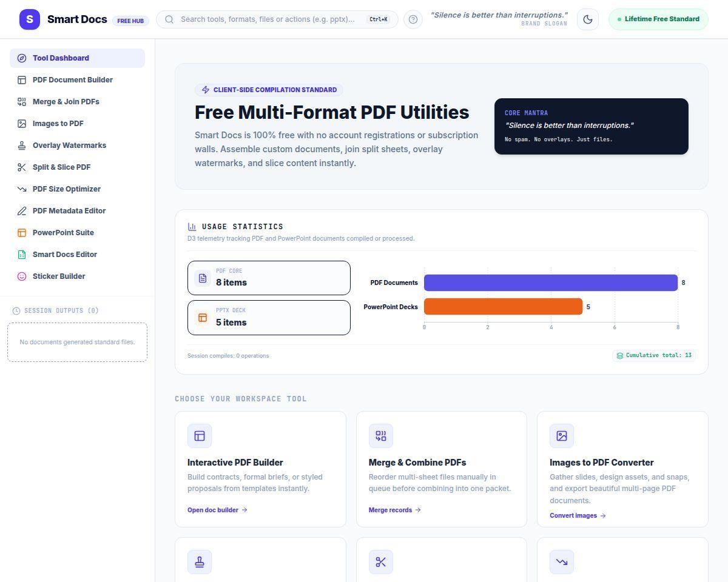Open Overlay Watermarks tool
The width and height of the screenshot is (728, 582).
(77, 145)
